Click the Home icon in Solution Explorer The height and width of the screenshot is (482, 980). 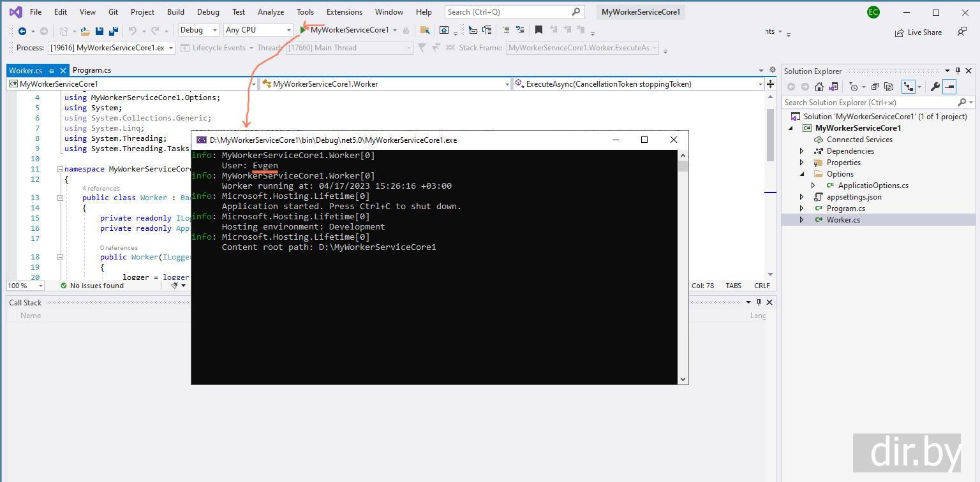819,87
